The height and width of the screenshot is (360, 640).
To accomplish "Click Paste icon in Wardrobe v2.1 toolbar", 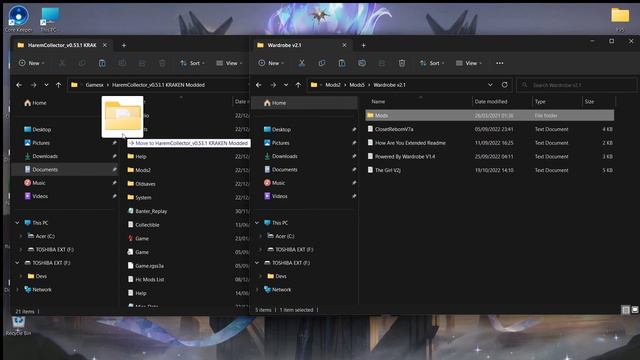I will click(x=342, y=63).
